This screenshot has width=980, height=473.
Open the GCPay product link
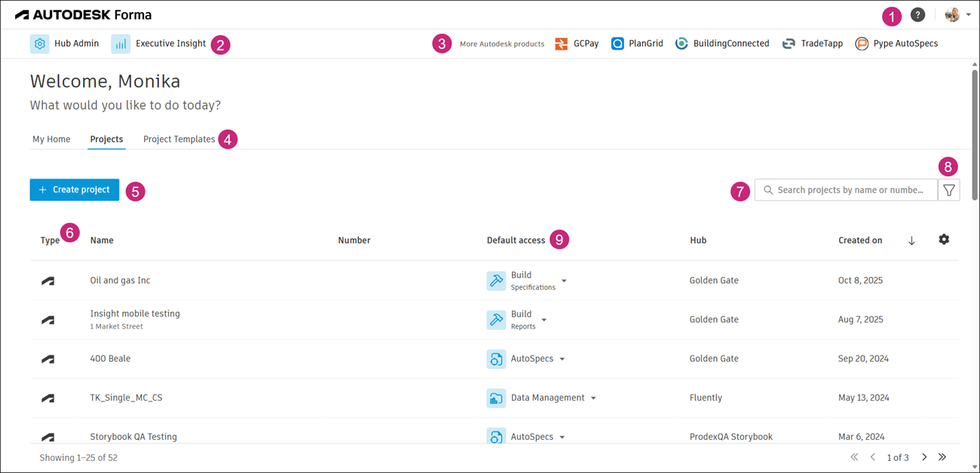(x=577, y=44)
